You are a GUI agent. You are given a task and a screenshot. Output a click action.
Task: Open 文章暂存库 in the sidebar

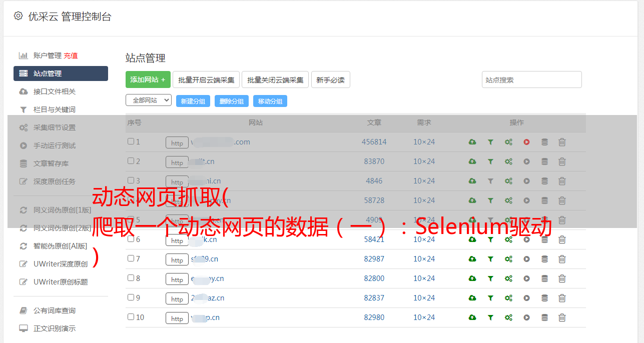51,163
